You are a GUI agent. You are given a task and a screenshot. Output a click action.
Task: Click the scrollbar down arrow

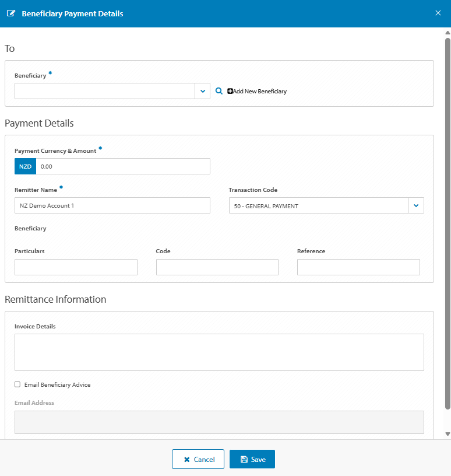[448, 434]
